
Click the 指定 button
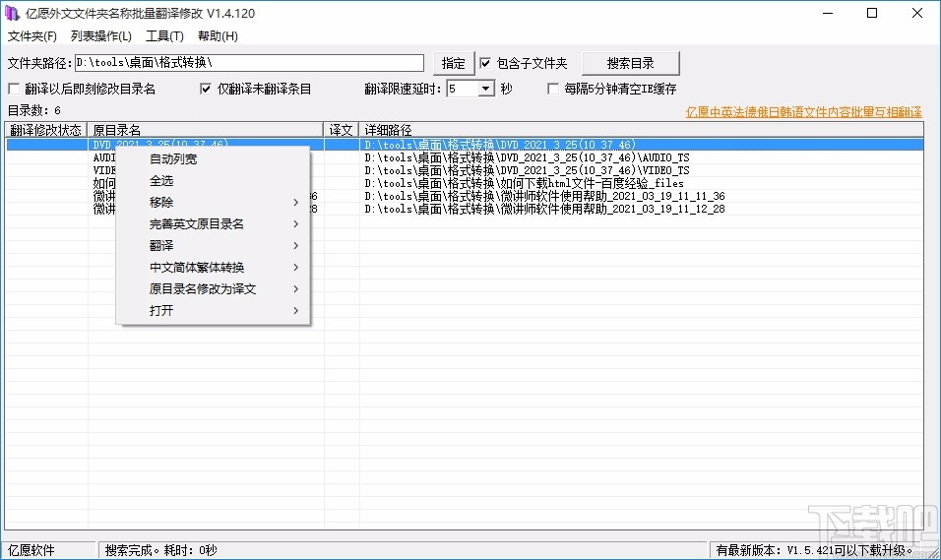tap(454, 63)
